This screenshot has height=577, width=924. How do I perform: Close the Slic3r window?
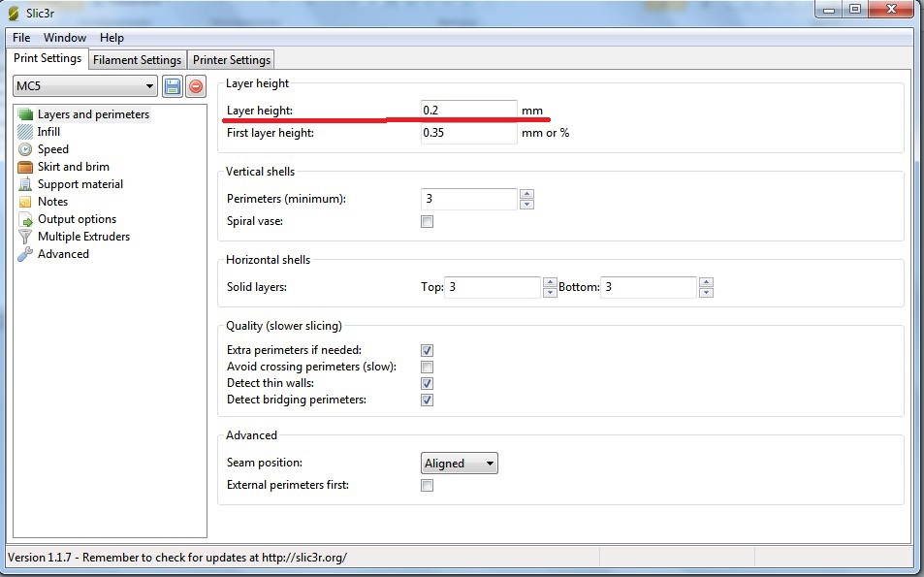pyautogui.click(x=892, y=10)
